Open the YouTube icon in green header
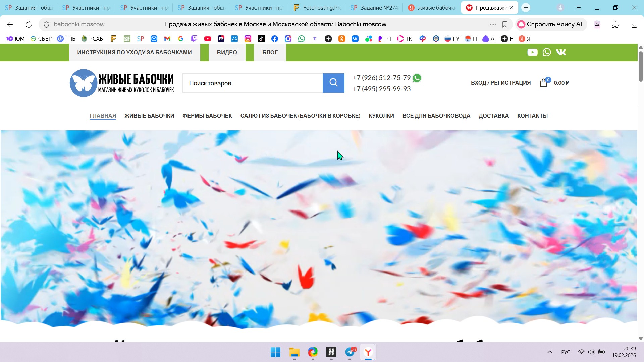 [532, 52]
